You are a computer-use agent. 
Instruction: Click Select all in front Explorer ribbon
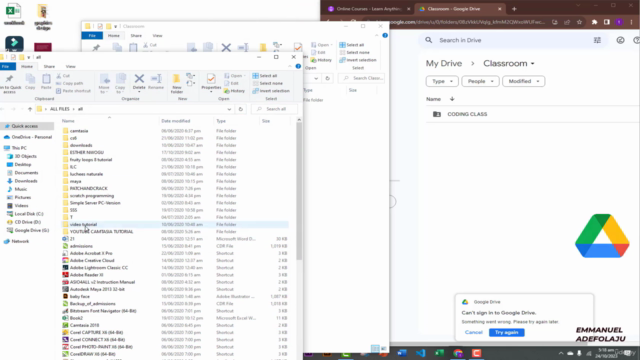click(265, 76)
